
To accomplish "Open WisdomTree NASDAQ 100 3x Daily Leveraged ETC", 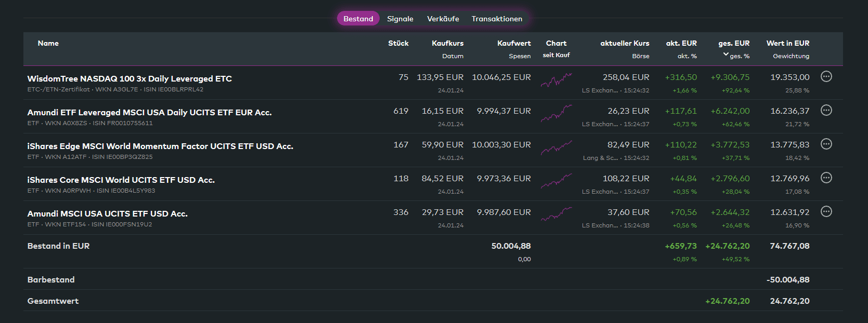I will (129, 79).
